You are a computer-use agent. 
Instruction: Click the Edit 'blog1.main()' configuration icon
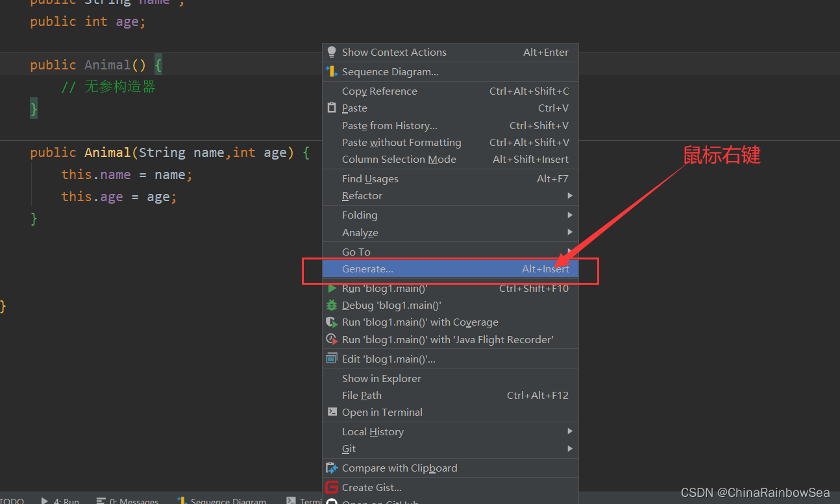click(x=332, y=359)
